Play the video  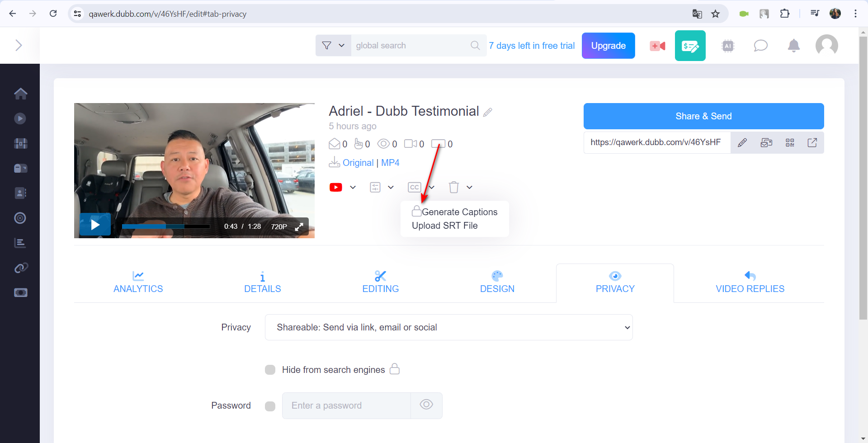95,225
